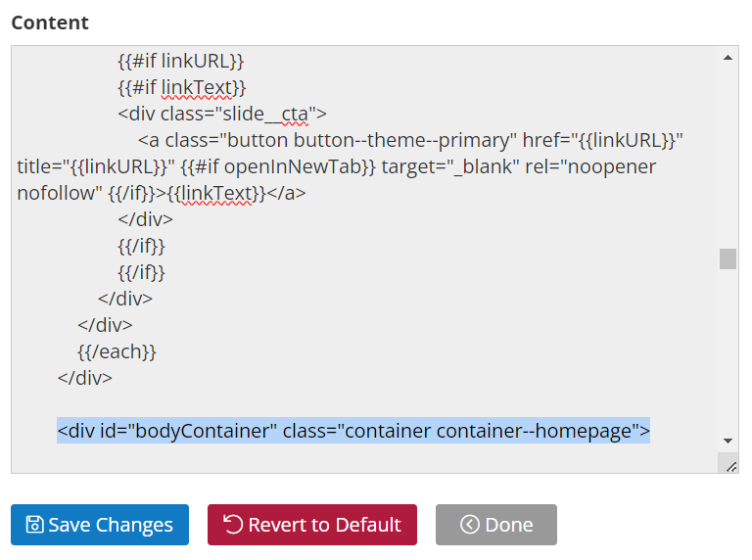752x560 pixels.
Task: Click the vertical scrollbar thumb
Action: (x=728, y=258)
